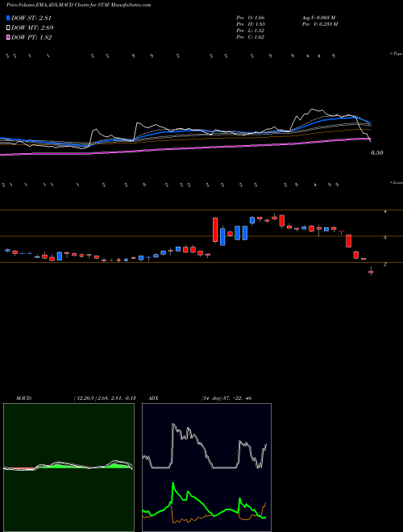The height and width of the screenshot is (532, 403).
Task: Click the ADX values '(14 day) 37, -22, -46'
Action: [226, 398]
